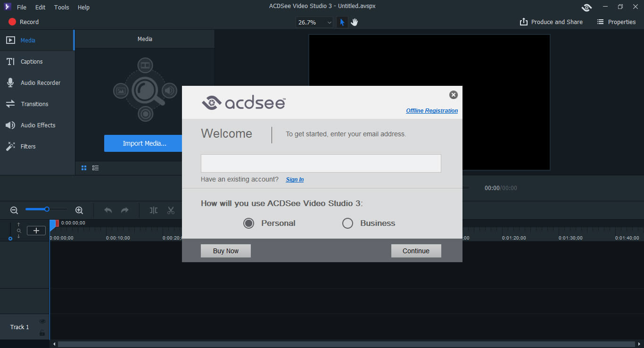Click the timeline zoom slider handle
This screenshot has width=644, height=348.
pyautogui.click(x=47, y=209)
